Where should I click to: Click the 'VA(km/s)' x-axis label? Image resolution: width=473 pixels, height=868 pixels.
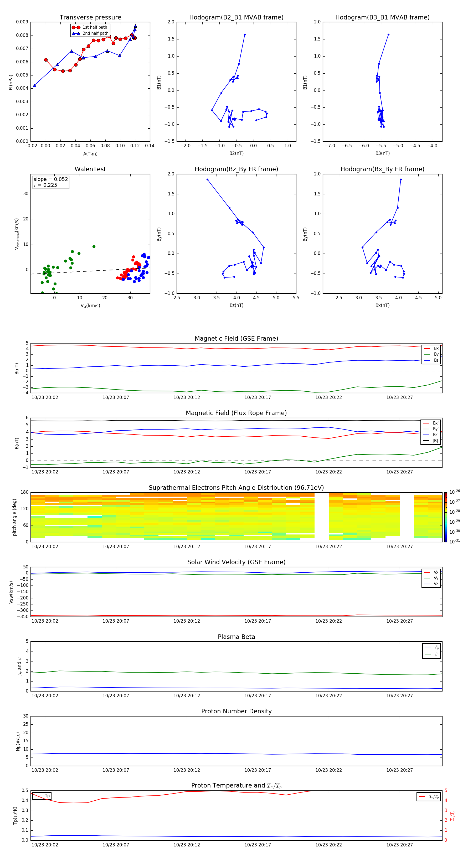[90, 306]
